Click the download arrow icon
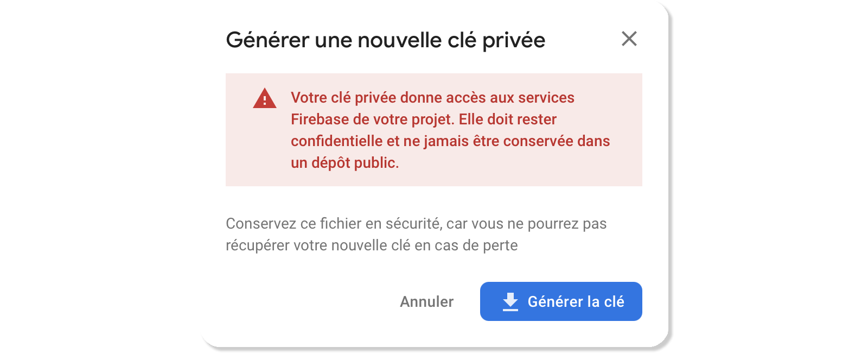The width and height of the screenshot is (868, 353). pyautogui.click(x=510, y=301)
